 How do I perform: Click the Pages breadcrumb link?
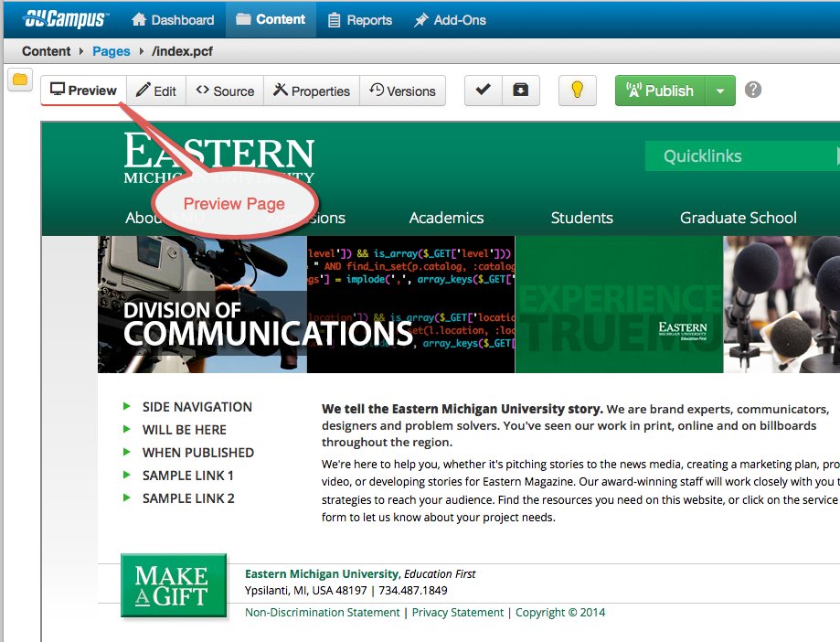pos(112,51)
